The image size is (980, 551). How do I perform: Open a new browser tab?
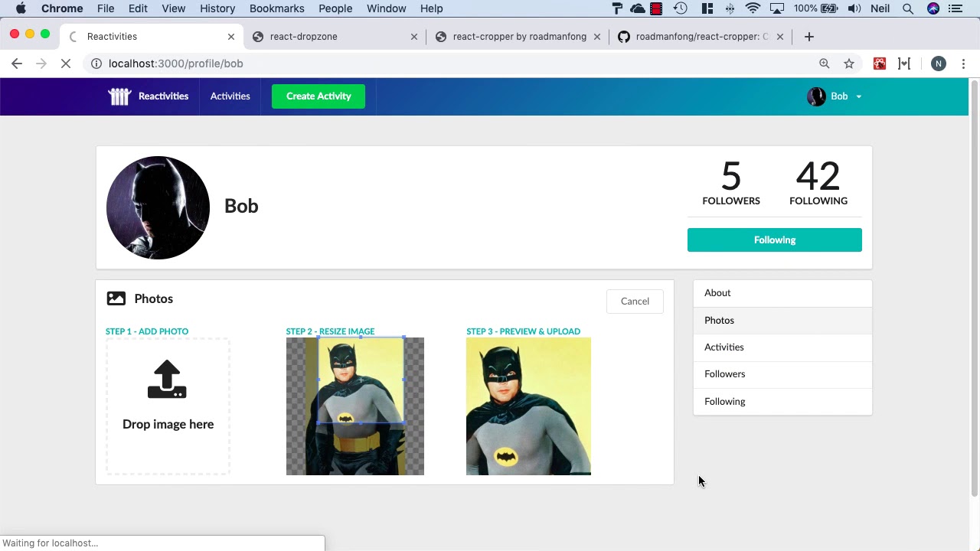809,36
